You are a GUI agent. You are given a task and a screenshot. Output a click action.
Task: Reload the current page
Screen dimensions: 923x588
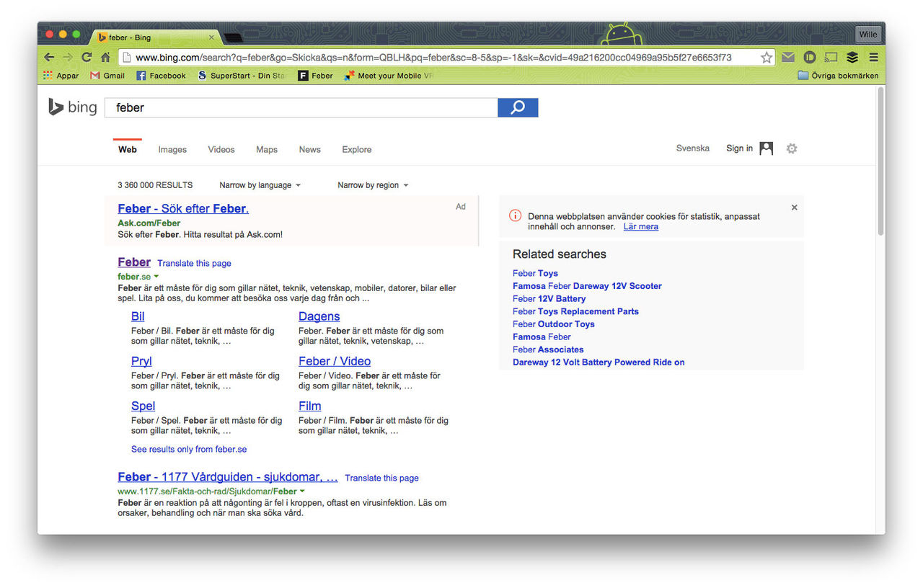click(x=86, y=56)
